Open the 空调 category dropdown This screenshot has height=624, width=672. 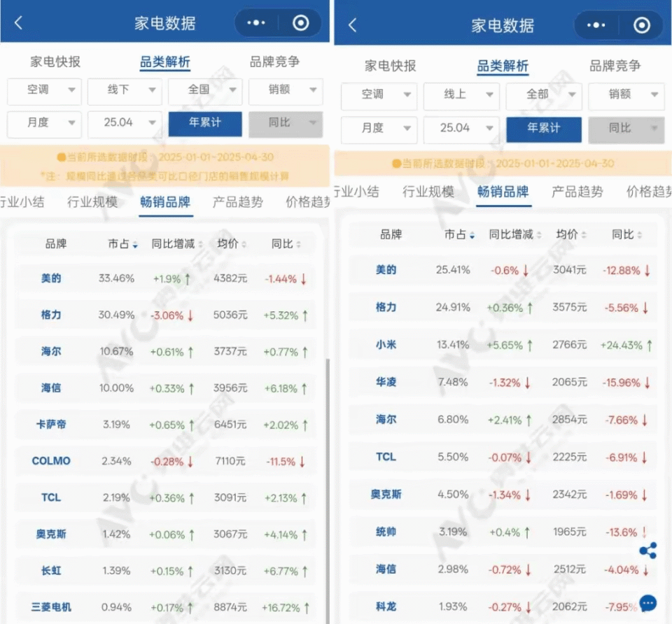coord(43,91)
